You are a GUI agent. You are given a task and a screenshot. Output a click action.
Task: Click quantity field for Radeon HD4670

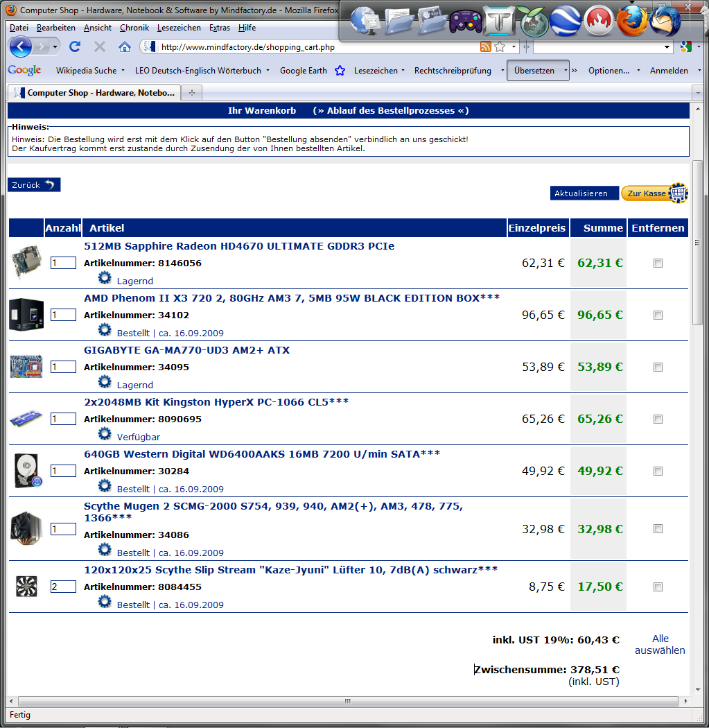point(63,263)
